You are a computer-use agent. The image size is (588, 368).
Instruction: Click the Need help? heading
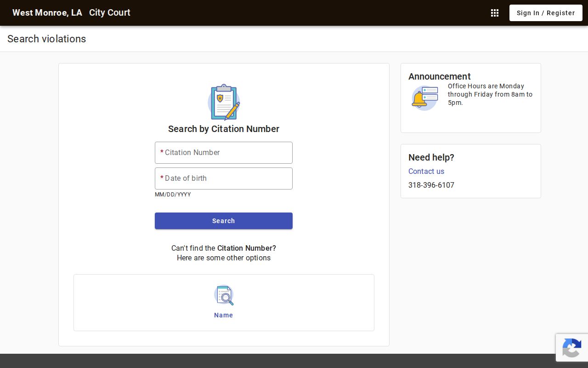tap(431, 157)
